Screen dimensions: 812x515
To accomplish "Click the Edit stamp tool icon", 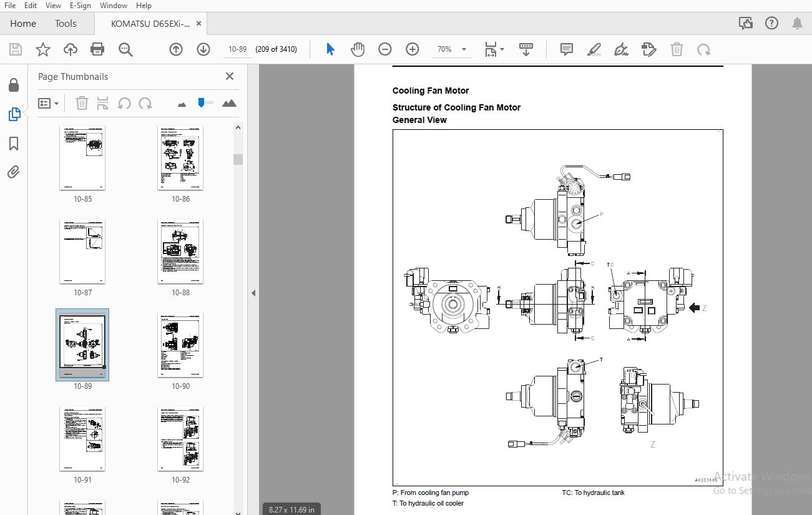I will (x=649, y=49).
